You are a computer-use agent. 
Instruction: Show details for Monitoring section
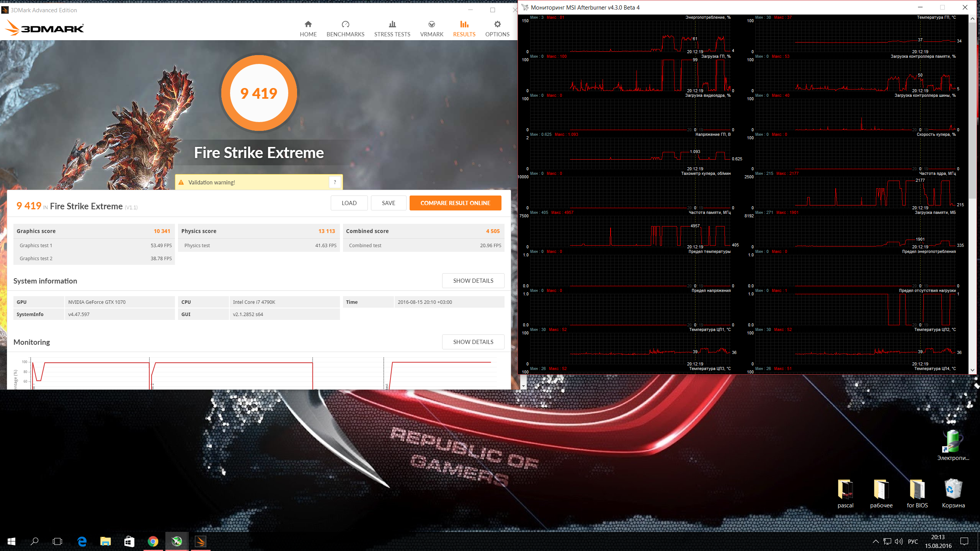[473, 342]
